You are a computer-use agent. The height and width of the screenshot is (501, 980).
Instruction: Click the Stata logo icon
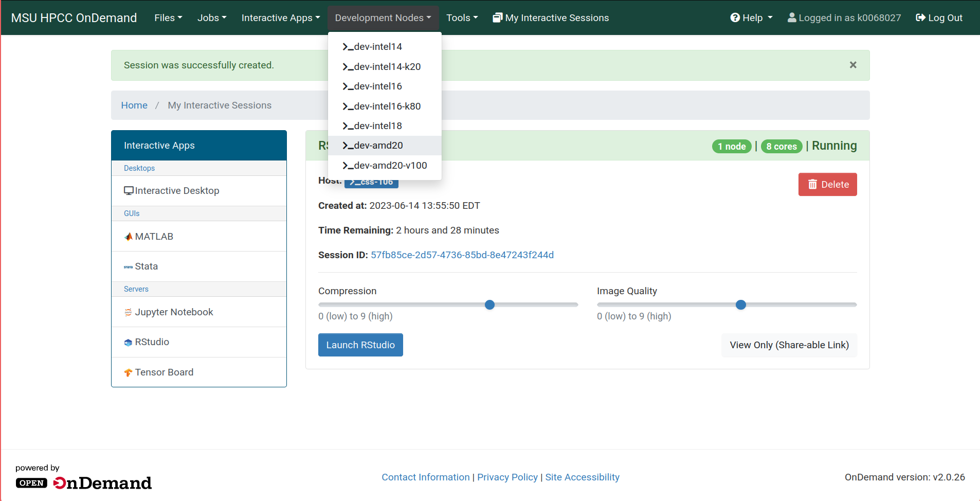tap(129, 267)
